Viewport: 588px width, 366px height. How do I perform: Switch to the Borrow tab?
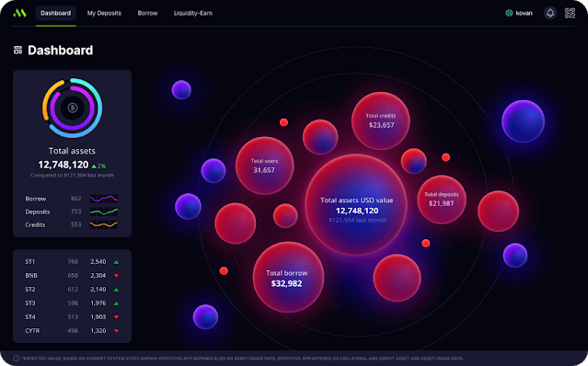pos(147,13)
